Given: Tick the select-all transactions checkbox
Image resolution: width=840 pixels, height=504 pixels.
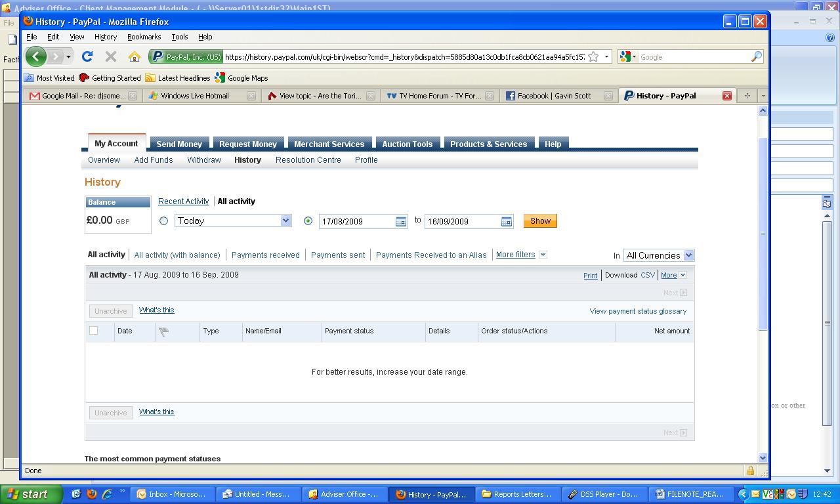Looking at the screenshot, I should click(x=94, y=331).
